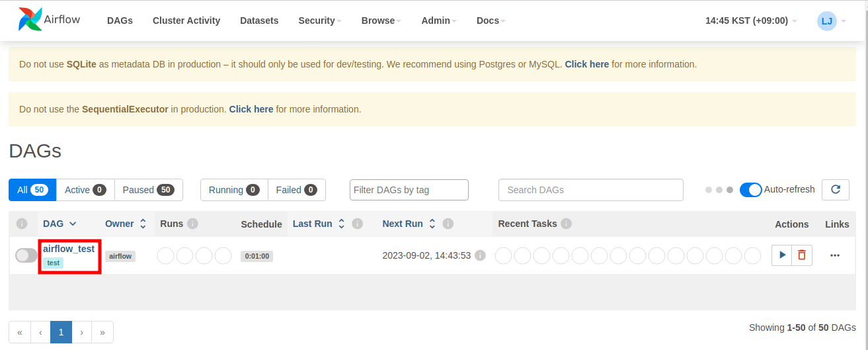Sort by the Next Run column
This screenshot has height=350, width=868.
click(409, 224)
